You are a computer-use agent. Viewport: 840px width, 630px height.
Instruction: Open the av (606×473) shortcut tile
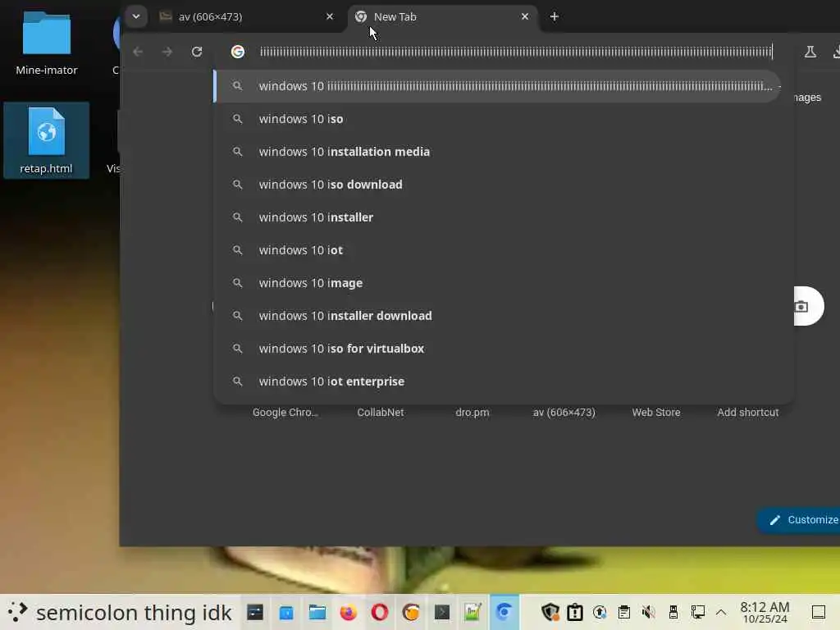point(564,413)
